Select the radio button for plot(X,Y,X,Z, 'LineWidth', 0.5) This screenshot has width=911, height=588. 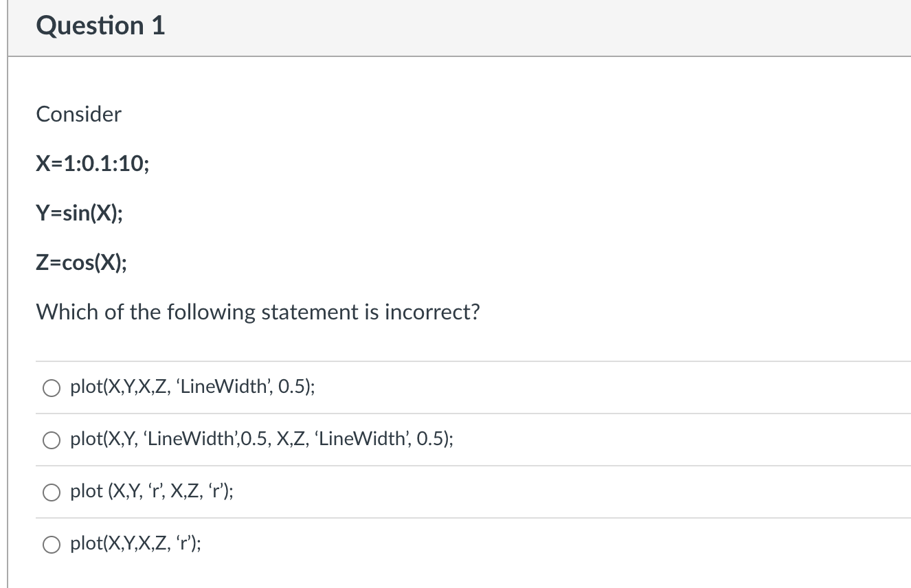click(53, 387)
